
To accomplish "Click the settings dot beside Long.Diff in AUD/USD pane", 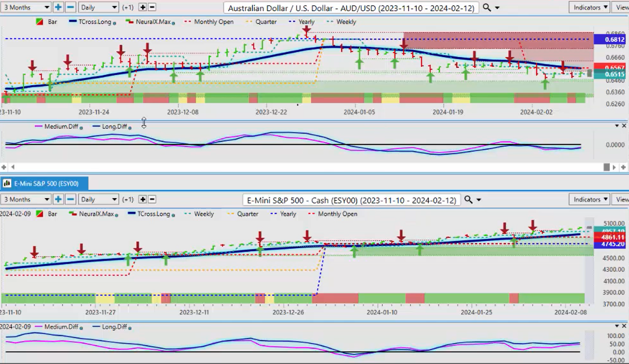I will coord(130,127).
